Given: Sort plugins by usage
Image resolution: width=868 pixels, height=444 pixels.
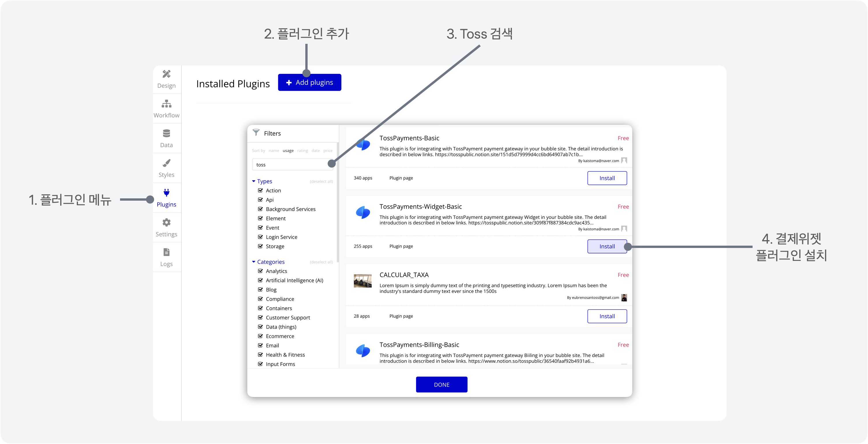Looking at the screenshot, I should click(288, 150).
